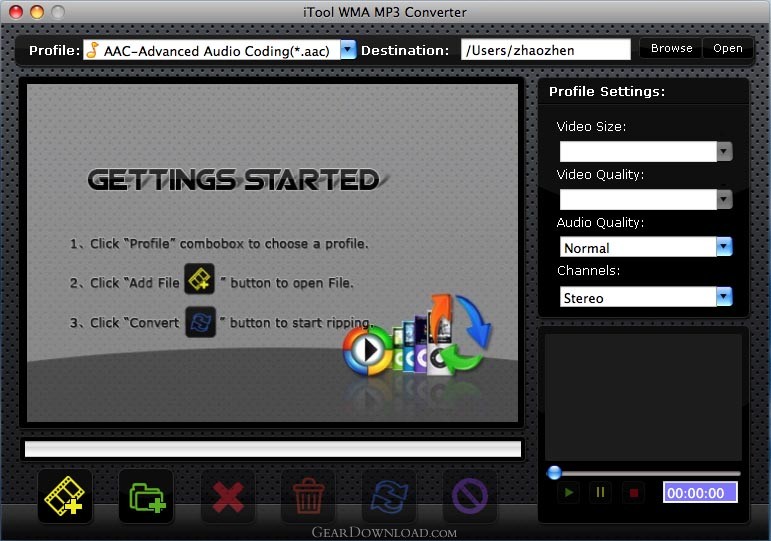Click the Add Folder green icon
Screen dimensions: 771x541
pos(147,496)
